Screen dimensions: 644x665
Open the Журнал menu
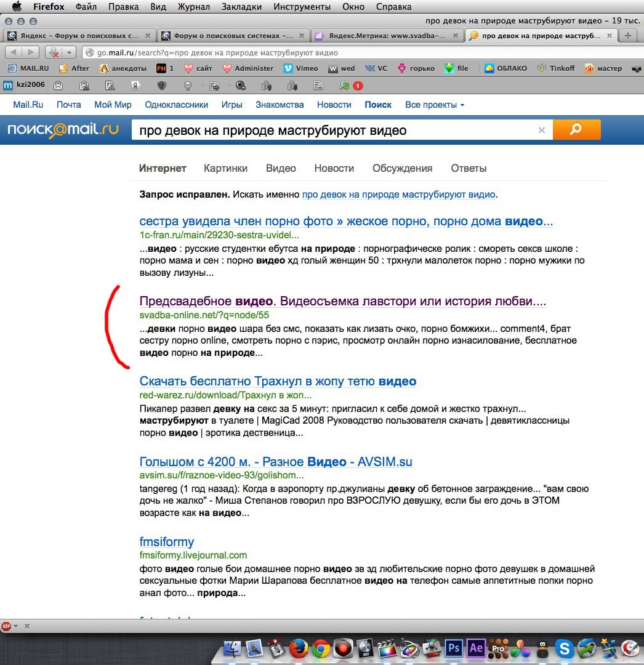click(194, 7)
